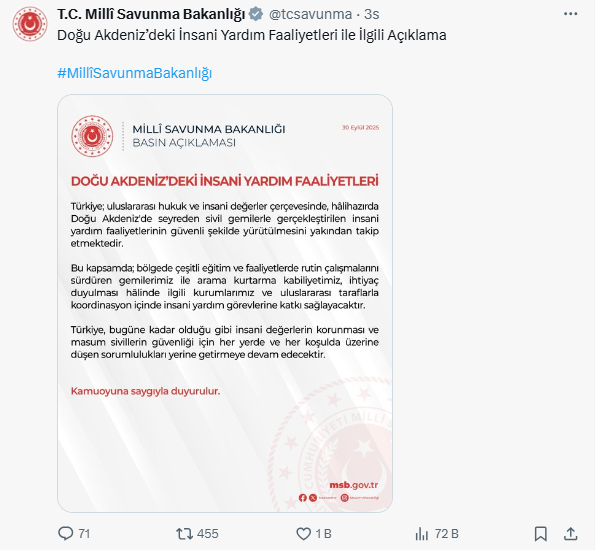Open the reply icon with 71 comments
The height and width of the screenshot is (550, 597).
(65, 534)
